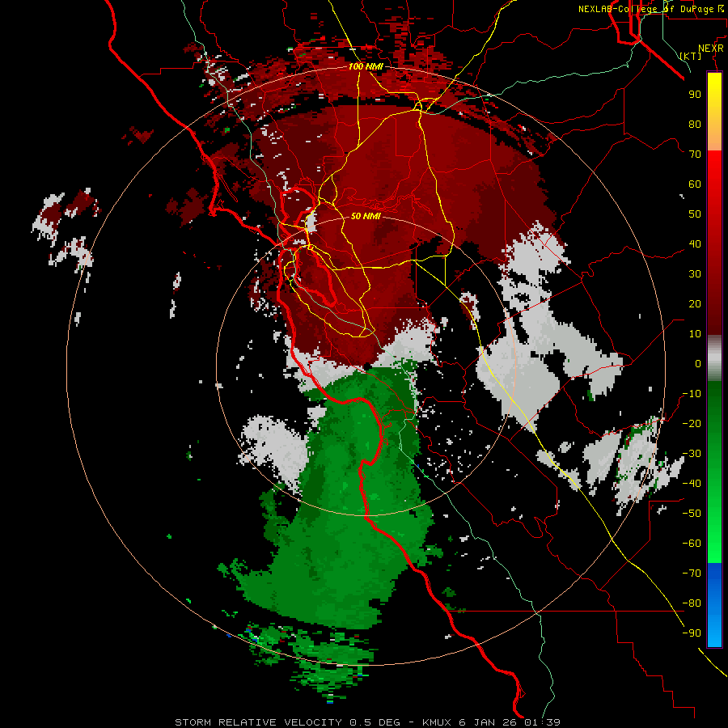728x728 pixels.
Task: Click the -60 value on the velocity scale
Action: coord(692,544)
